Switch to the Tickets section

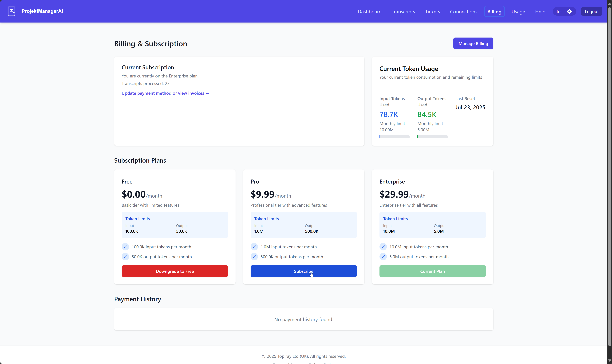pyautogui.click(x=432, y=11)
